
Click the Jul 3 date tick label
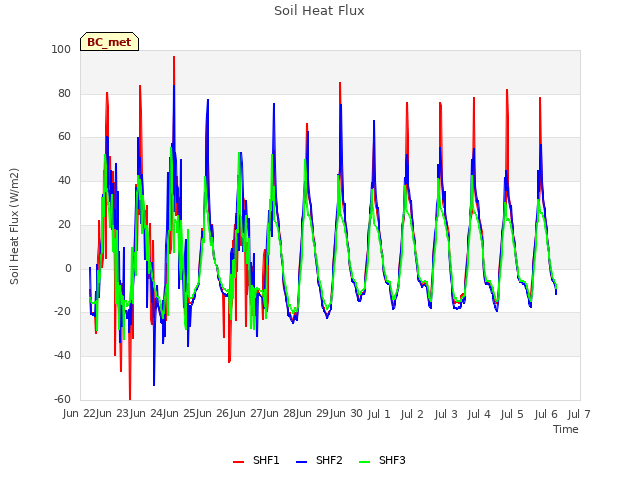446,415
